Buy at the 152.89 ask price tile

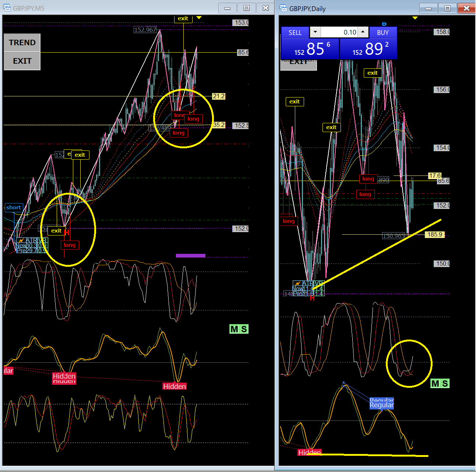coord(369,49)
